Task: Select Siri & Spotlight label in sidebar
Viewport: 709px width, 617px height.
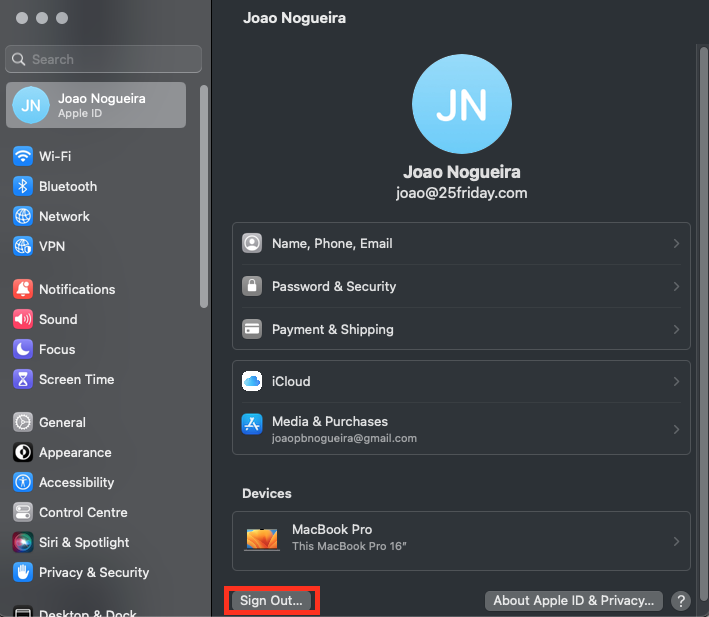Action: click(x=84, y=542)
